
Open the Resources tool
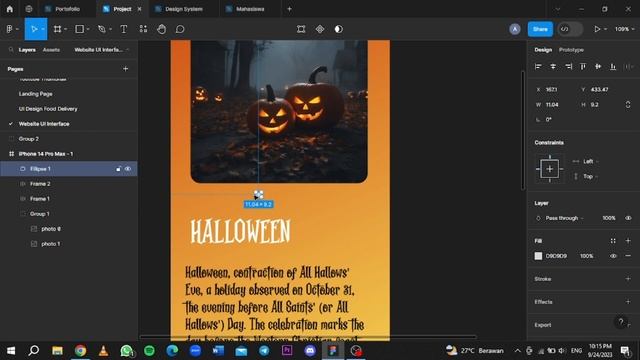point(143,29)
